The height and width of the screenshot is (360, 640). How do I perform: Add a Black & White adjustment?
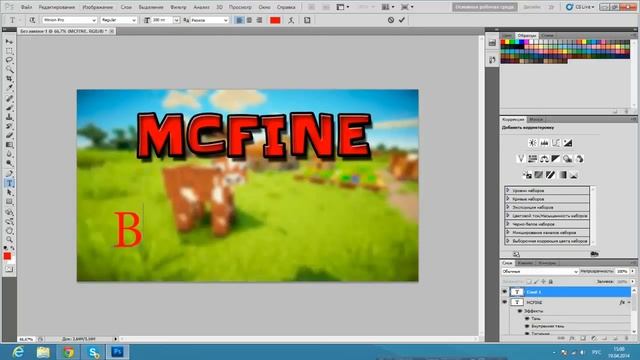tap(556, 159)
